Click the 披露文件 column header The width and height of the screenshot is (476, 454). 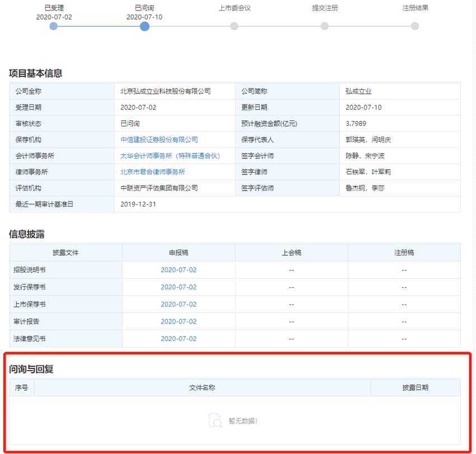(x=66, y=252)
